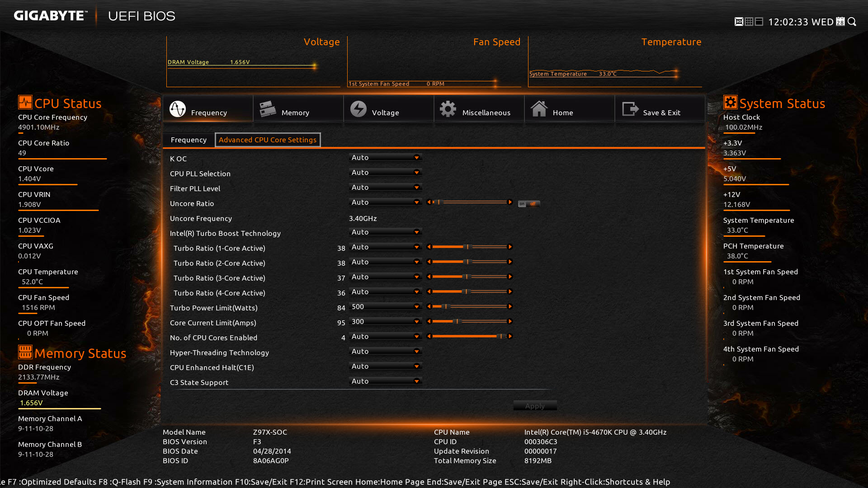Click the Apply button
868x488 pixels.
535,406
